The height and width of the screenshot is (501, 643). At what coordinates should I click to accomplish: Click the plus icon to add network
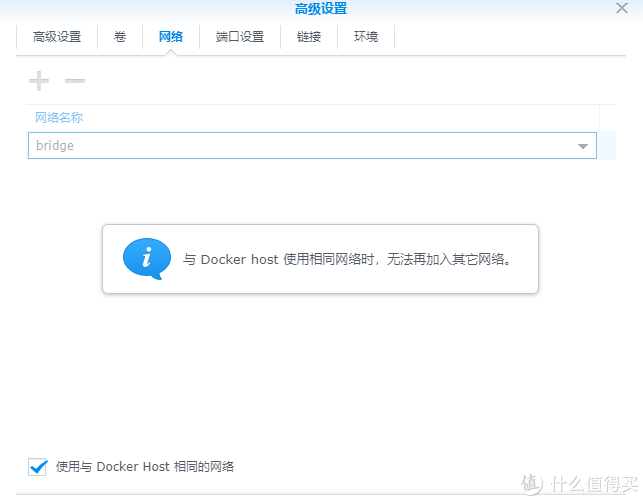(x=39, y=81)
